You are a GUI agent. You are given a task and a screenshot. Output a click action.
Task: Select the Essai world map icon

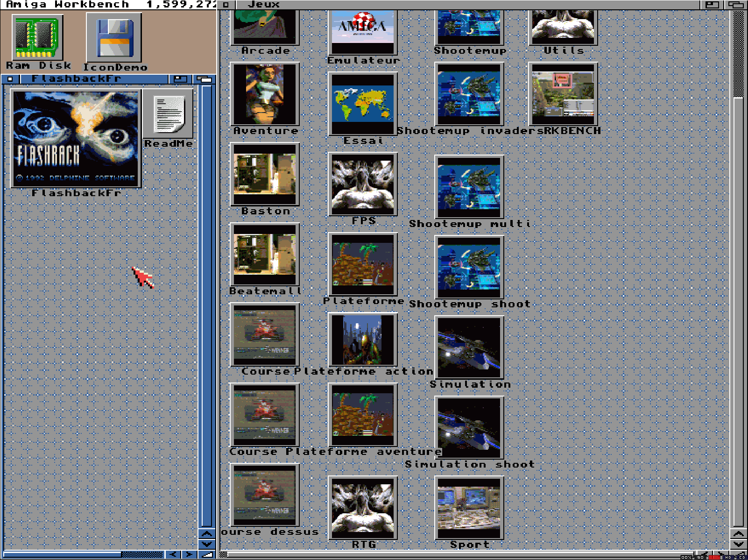363,104
